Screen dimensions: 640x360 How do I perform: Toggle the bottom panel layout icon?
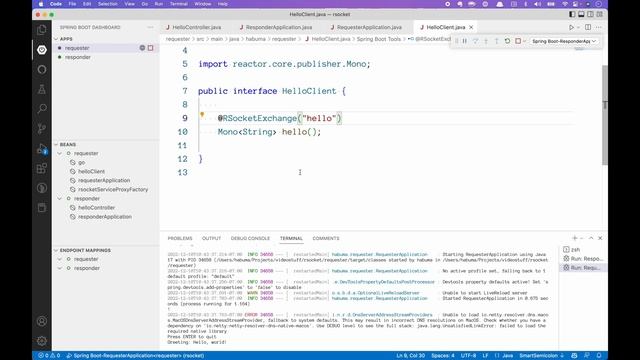pyautogui.click(x=581, y=14)
